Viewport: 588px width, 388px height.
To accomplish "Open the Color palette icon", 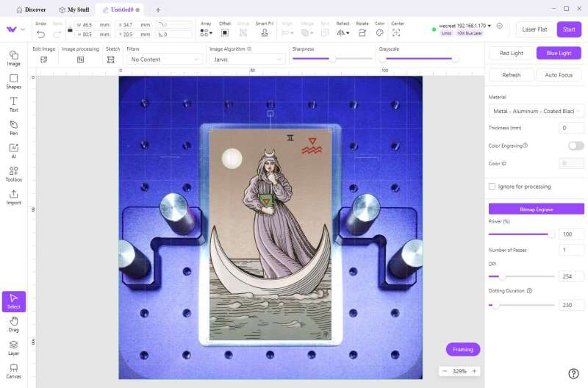I will (x=379, y=33).
